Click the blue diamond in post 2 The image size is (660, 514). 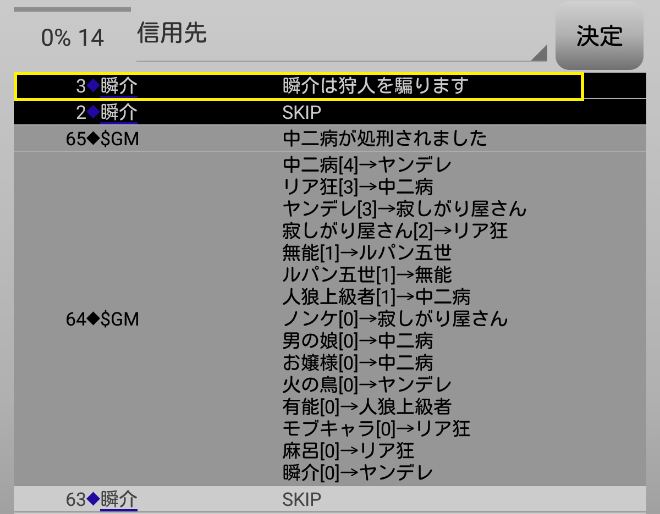click(93, 112)
